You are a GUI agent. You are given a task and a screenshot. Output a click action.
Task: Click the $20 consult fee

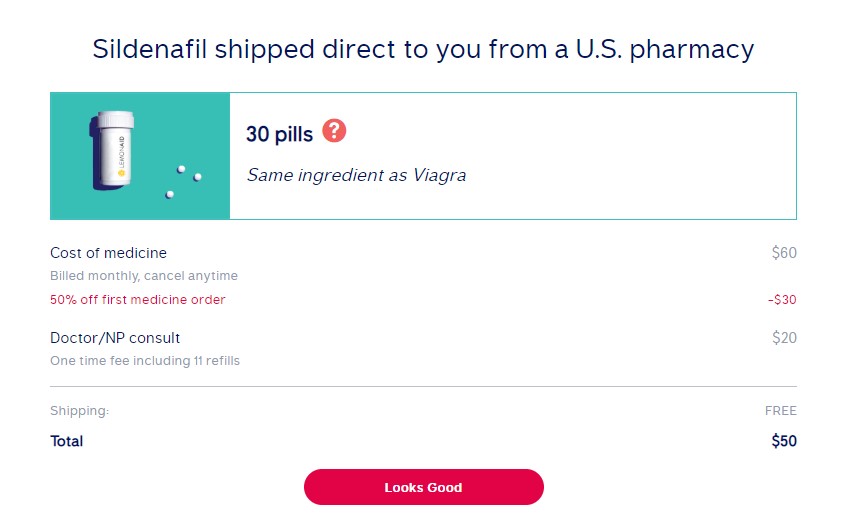click(x=784, y=338)
